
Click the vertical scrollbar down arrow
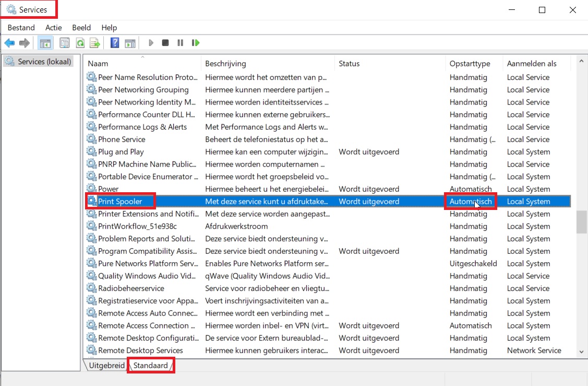pyautogui.click(x=581, y=353)
